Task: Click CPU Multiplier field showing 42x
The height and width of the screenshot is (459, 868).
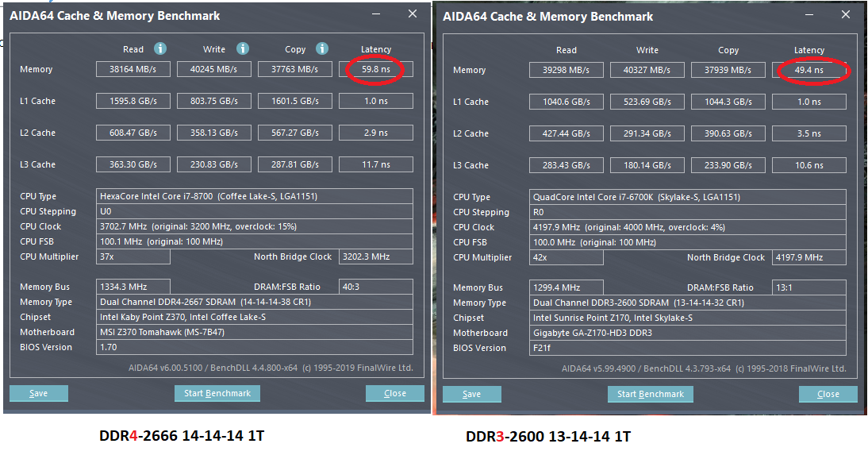Action: pos(566,257)
